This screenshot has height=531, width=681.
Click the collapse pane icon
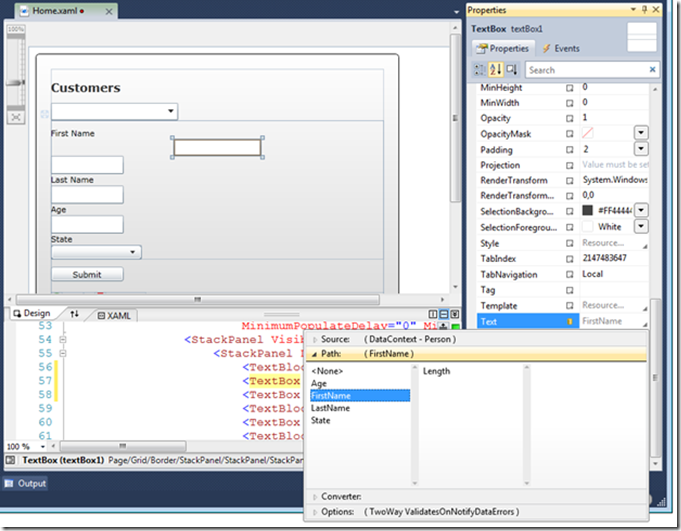(x=455, y=314)
